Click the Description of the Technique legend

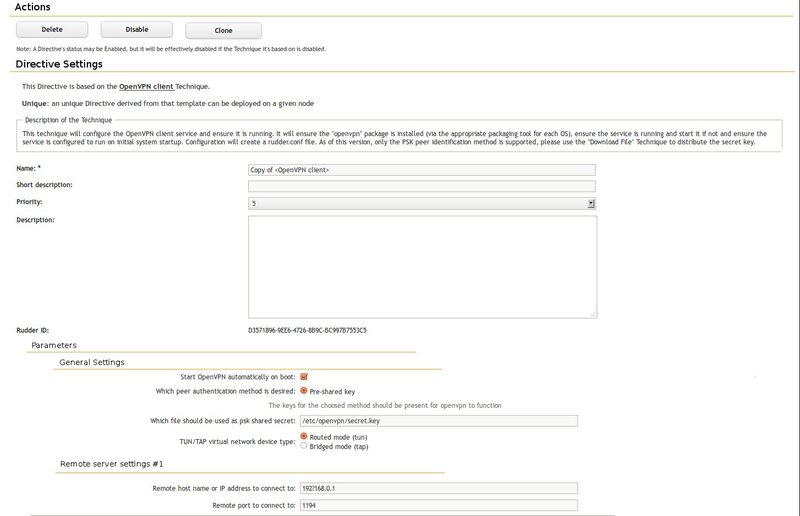pos(68,120)
